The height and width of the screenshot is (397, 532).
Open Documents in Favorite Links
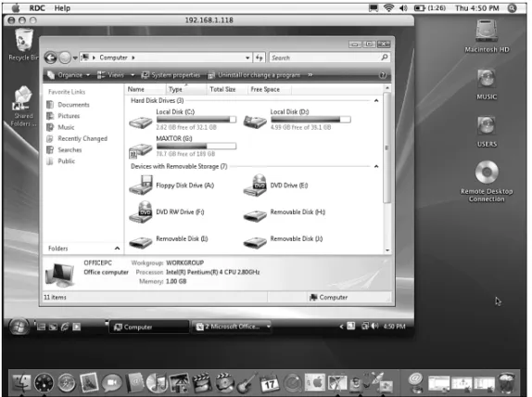click(69, 105)
